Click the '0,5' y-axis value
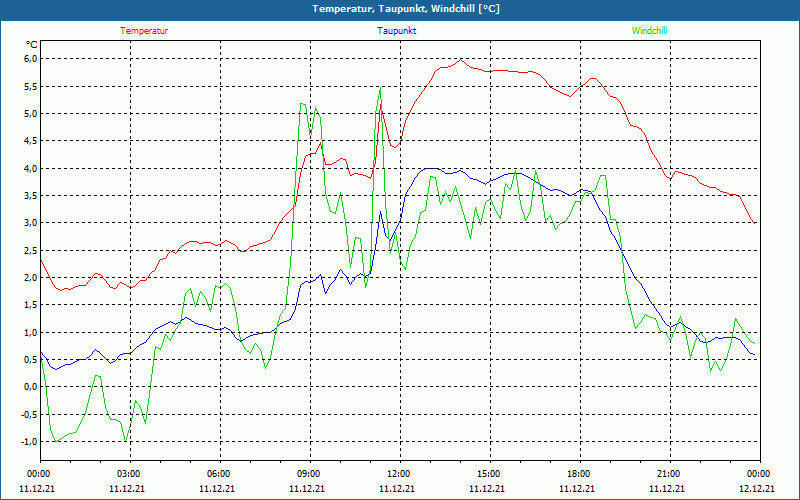800x500 pixels. [31, 360]
